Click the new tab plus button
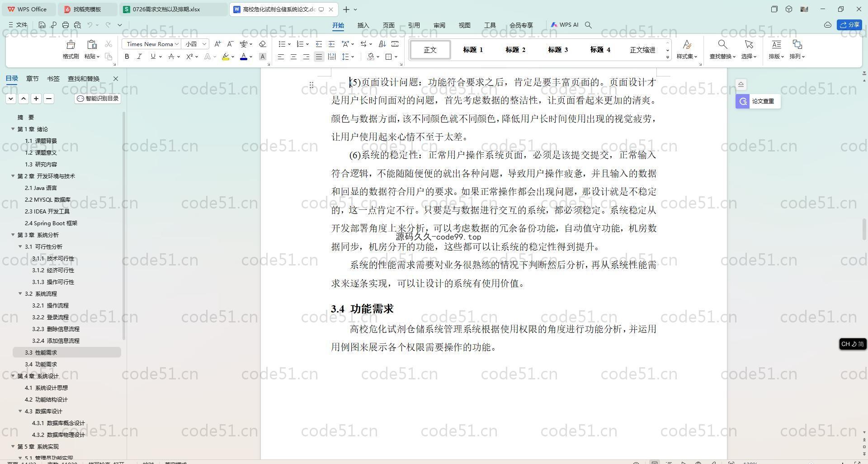The image size is (868, 464). [x=346, y=9]
